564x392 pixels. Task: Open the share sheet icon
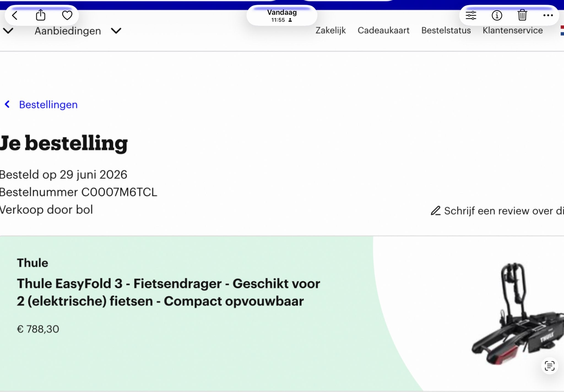tap(40, 15)
